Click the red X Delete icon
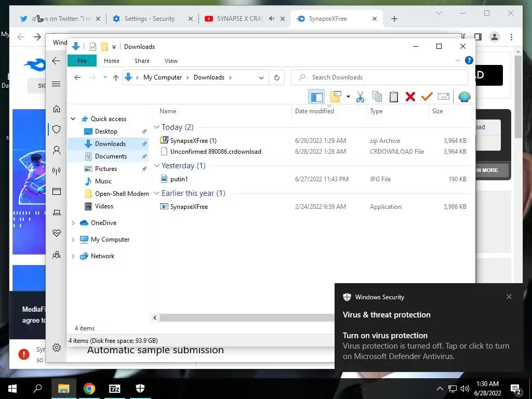Screen dimensions: 532x399 pos(410,97)
